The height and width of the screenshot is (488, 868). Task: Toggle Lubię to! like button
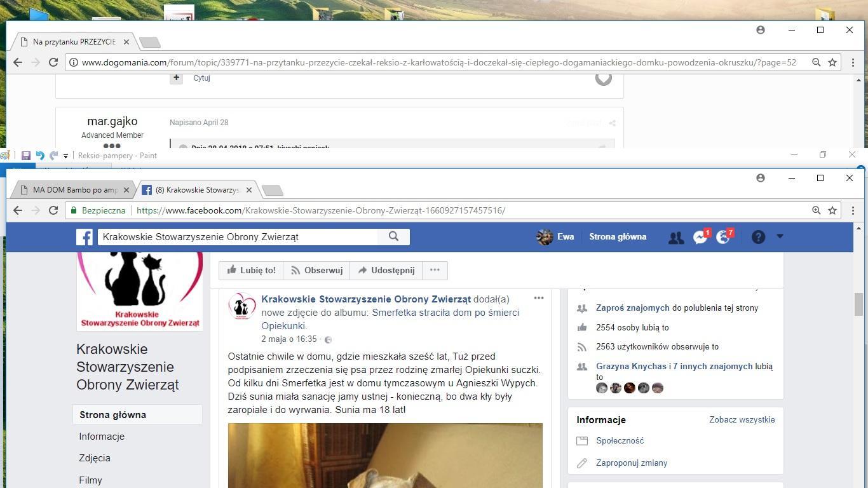pos(251,270)
